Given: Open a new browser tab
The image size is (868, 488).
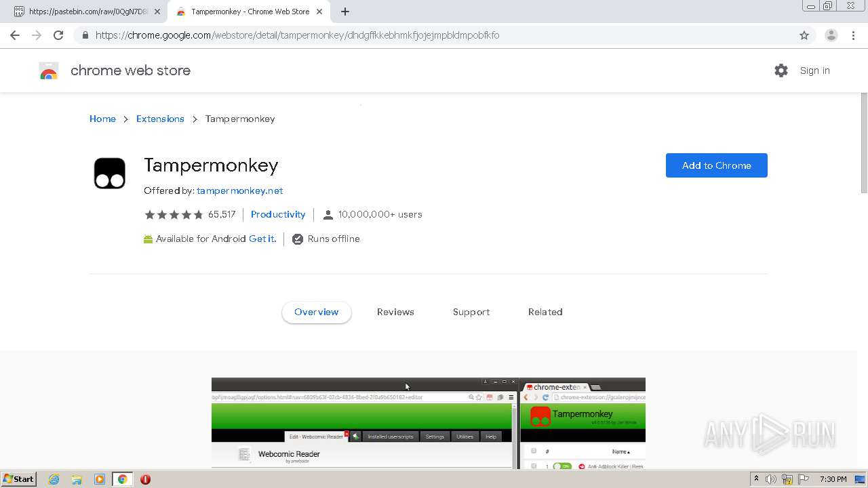Looking at the screenshot, I should (345, 12).
